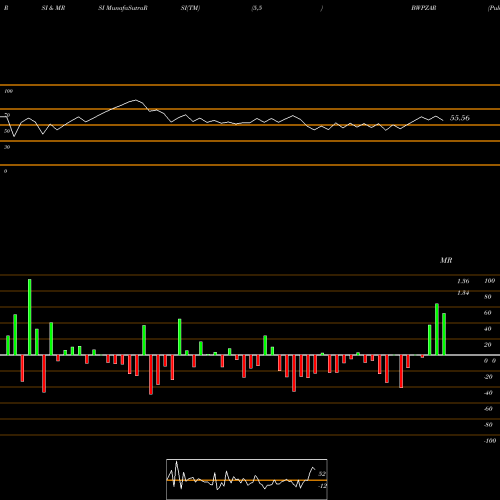Click the 40 label on the MR axis
The image size is (500, 500).
[488, 329]
